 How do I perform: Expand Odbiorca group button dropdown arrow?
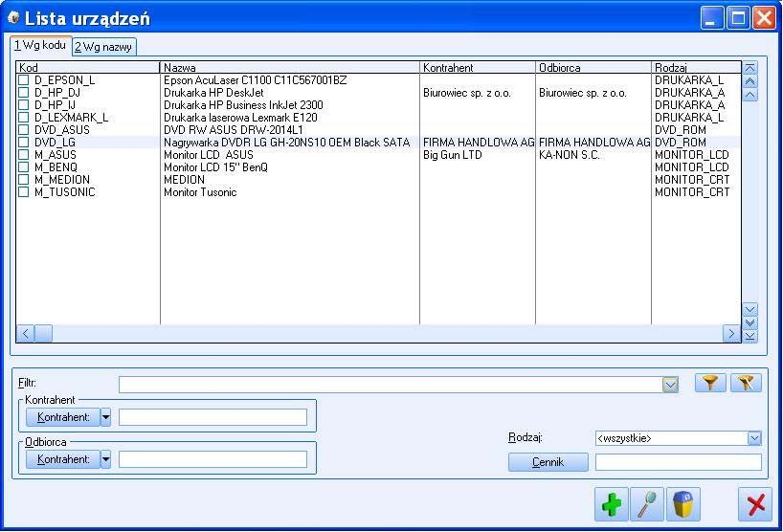(105, 459)
